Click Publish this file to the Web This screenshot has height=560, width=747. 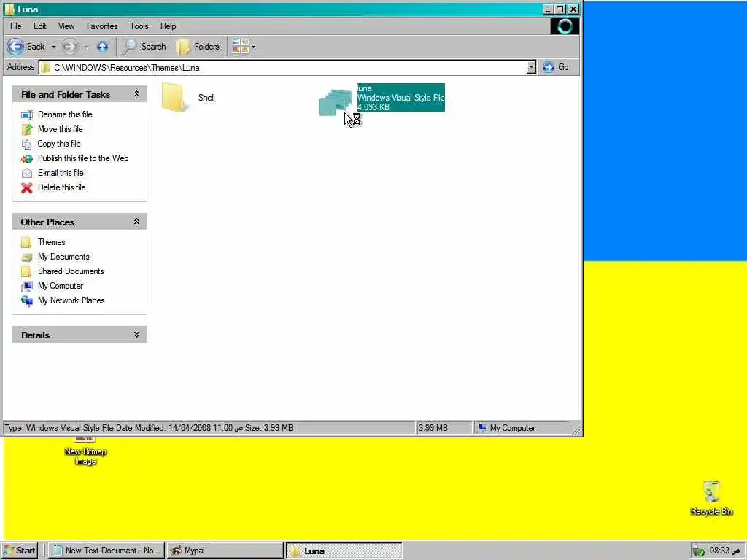(83, 158)
